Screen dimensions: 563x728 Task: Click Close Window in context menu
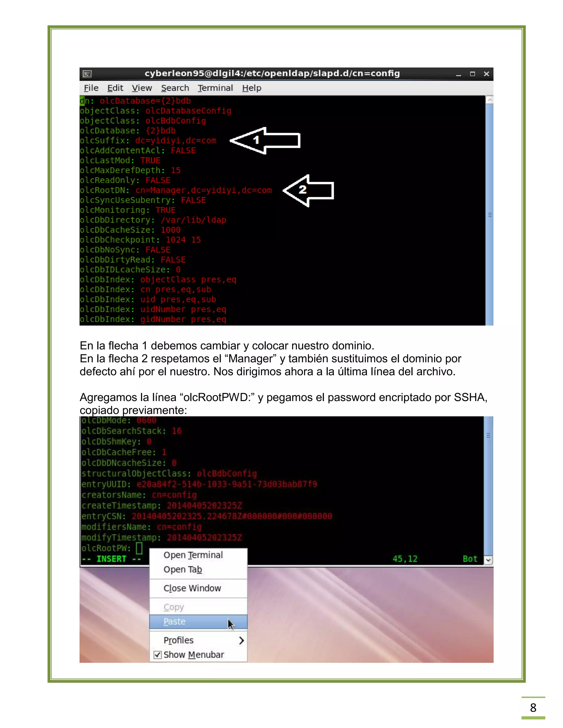point(192,588)
